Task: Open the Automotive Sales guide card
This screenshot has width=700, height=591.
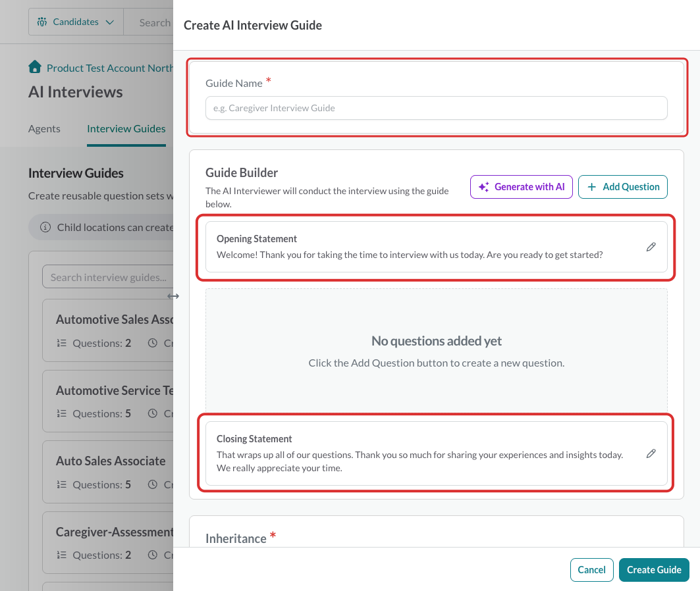Action: pyautogui.click(x=107, y=330)
